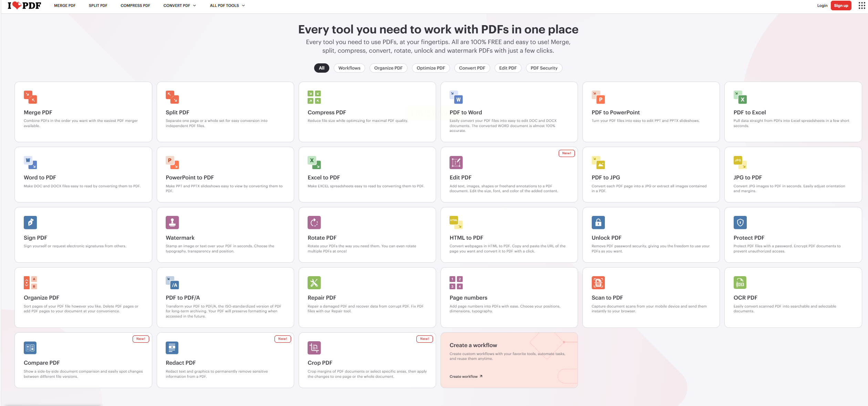Click the iLovePDF logo
Viewport: 868px width, 406px height.
click(24, 6)
